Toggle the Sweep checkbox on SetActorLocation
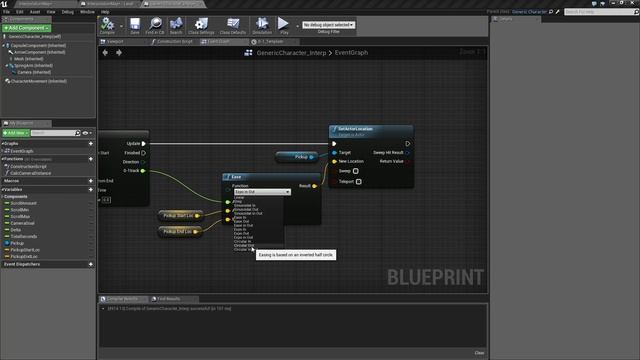 tap(356, 171)
